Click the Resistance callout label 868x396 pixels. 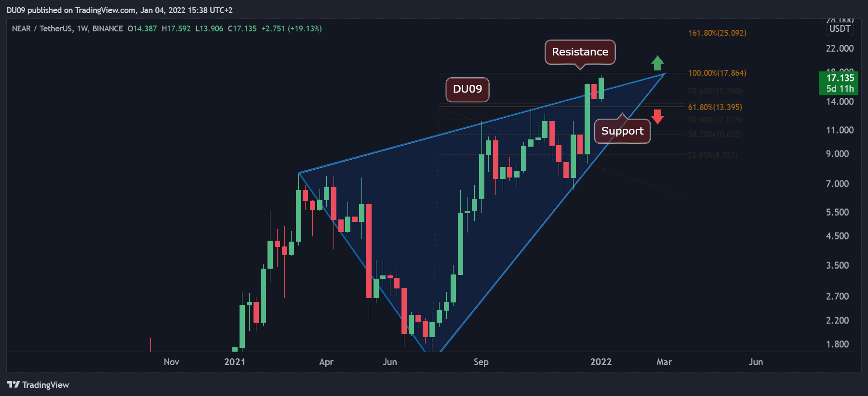[580, 52]
